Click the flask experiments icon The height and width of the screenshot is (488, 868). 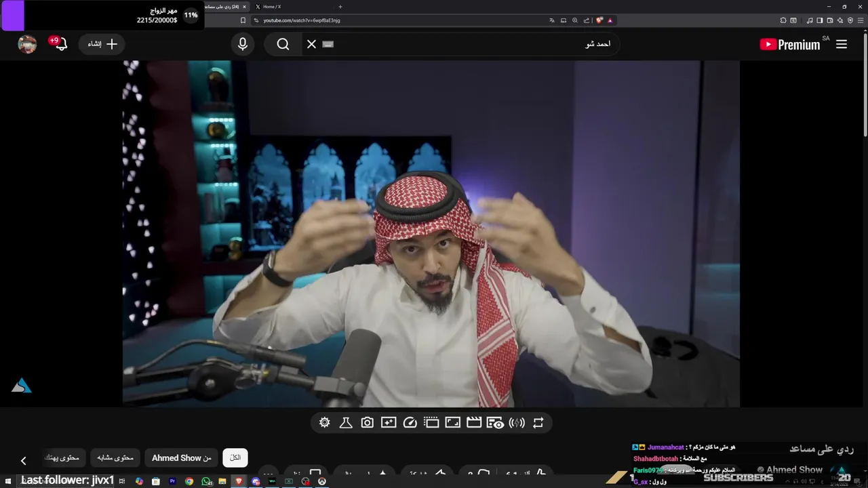(x=346, y=423)
